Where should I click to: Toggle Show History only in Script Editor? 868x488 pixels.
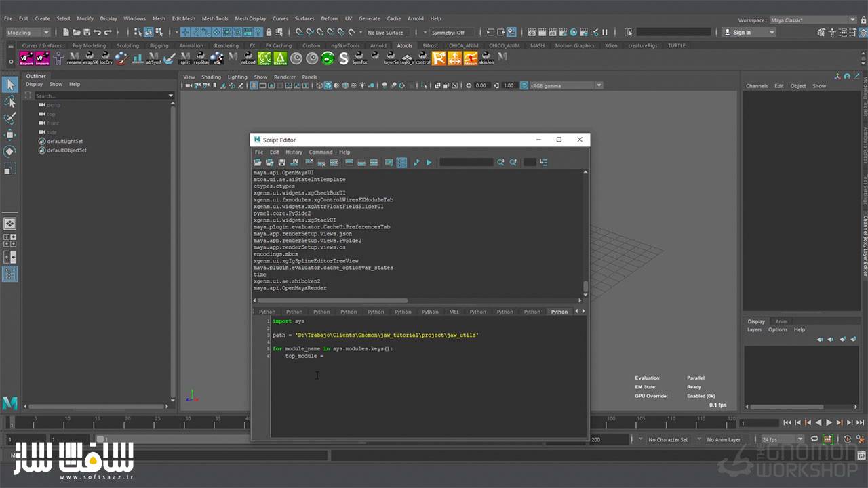tap(349, 163)
